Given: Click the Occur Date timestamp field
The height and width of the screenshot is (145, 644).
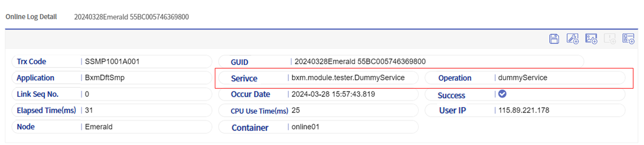Looking at the screenshot, I should coord(333,94).
